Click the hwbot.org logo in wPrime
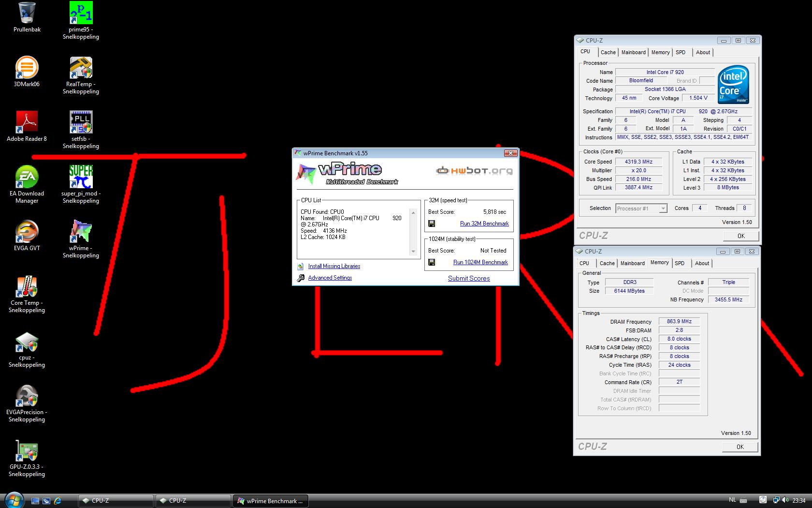 (x=475, y=170)
